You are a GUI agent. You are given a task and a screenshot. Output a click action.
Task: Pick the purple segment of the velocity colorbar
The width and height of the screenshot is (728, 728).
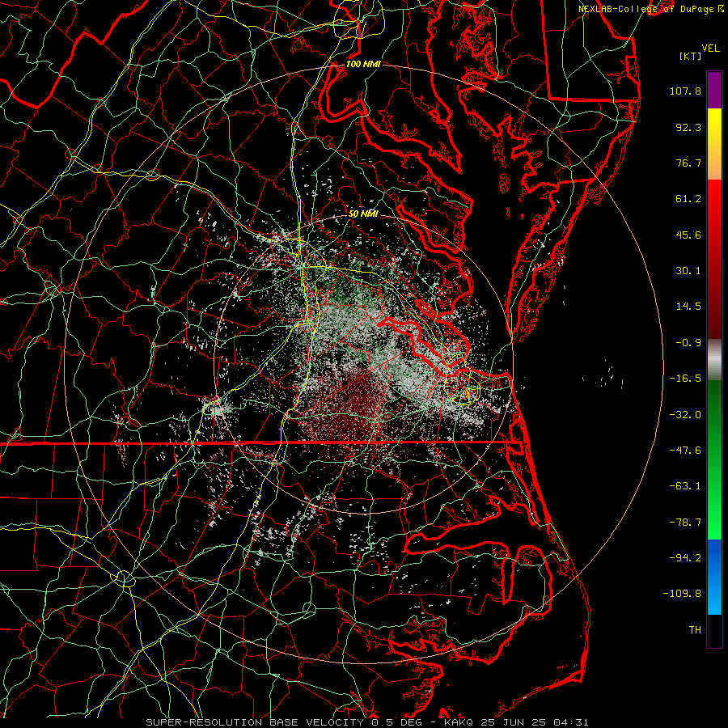[714, 90]
